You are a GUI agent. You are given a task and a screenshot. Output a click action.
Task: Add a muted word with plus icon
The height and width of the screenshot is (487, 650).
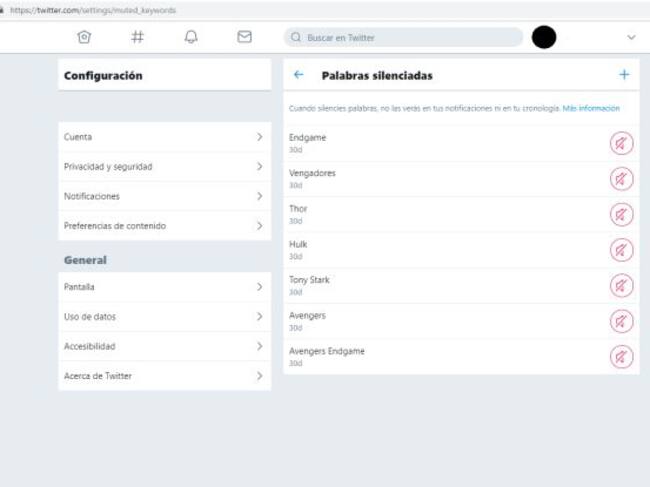click(x=624, y=75)
